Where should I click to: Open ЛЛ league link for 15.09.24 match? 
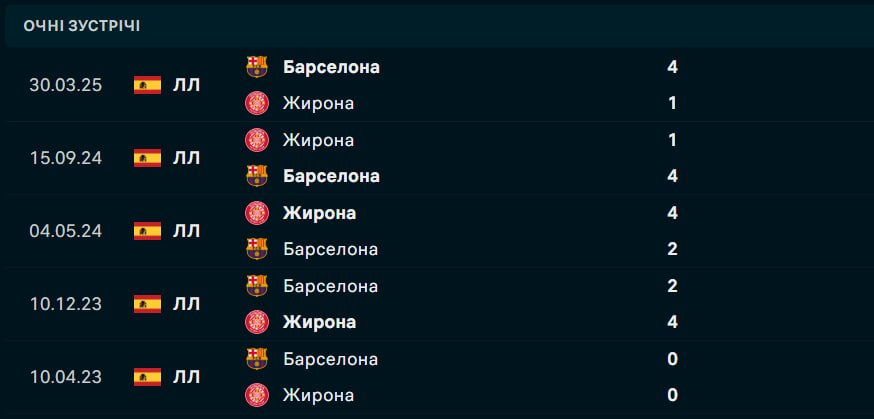[x=186, y=158]
